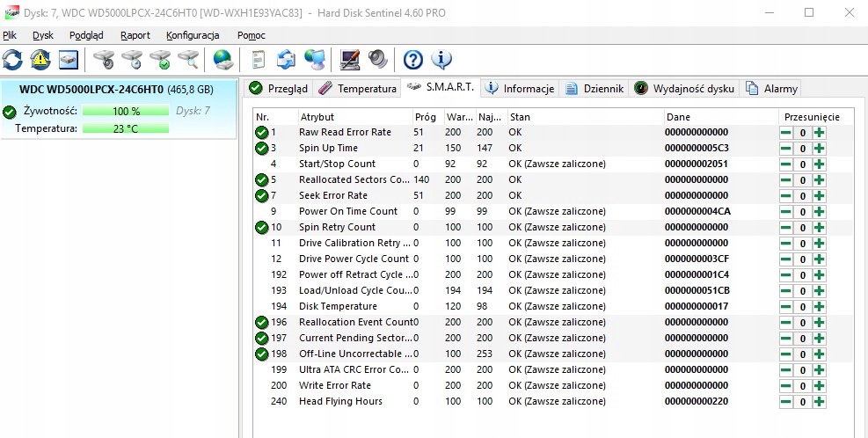The image size is (868, 438).
Task: Open the Pomoc menu
Action: pos(252,35)
